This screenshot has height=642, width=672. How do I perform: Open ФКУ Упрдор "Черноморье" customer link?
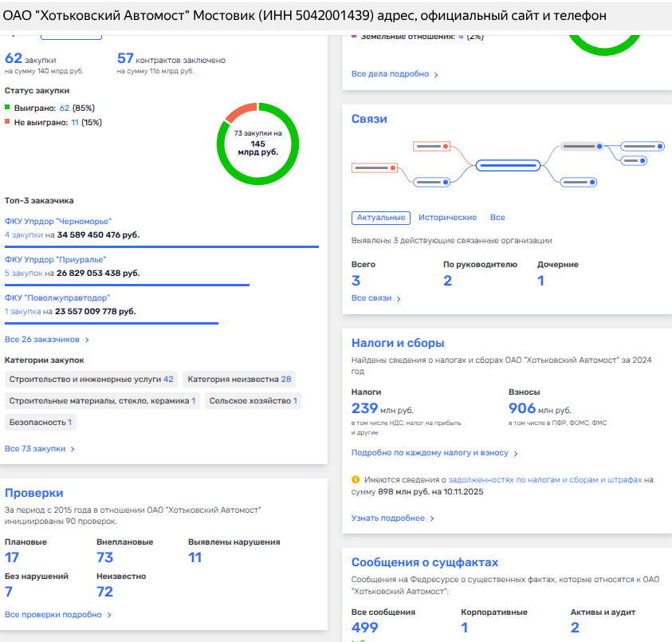[58, 221]
